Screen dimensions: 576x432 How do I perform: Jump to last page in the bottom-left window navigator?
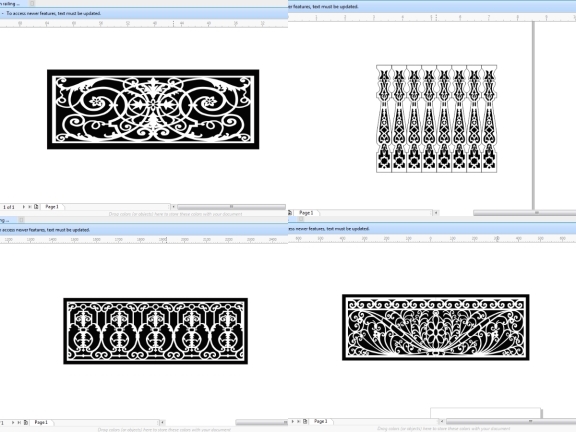pos(19,422)
